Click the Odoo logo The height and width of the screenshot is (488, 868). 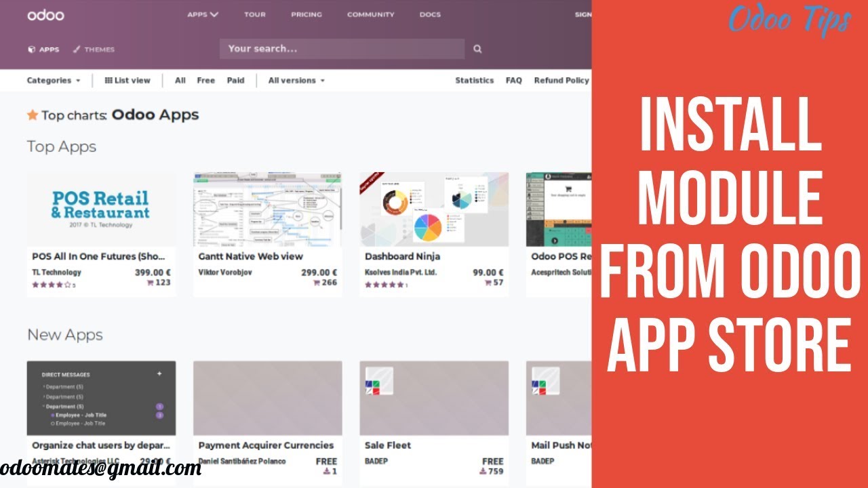[x=45, y=15]
